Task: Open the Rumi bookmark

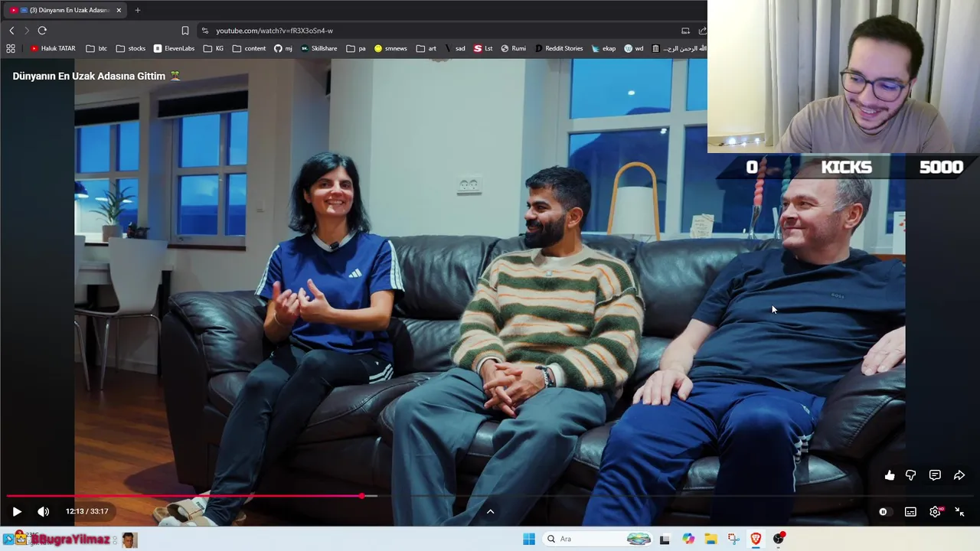Action: pyautogui.click(x=513, y=48)
